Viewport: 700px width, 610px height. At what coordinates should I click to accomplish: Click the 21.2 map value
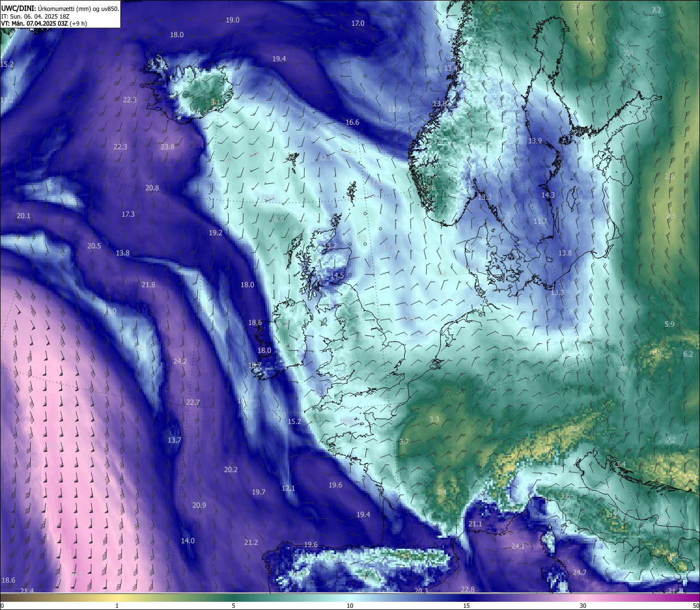[x=251, y=542]
